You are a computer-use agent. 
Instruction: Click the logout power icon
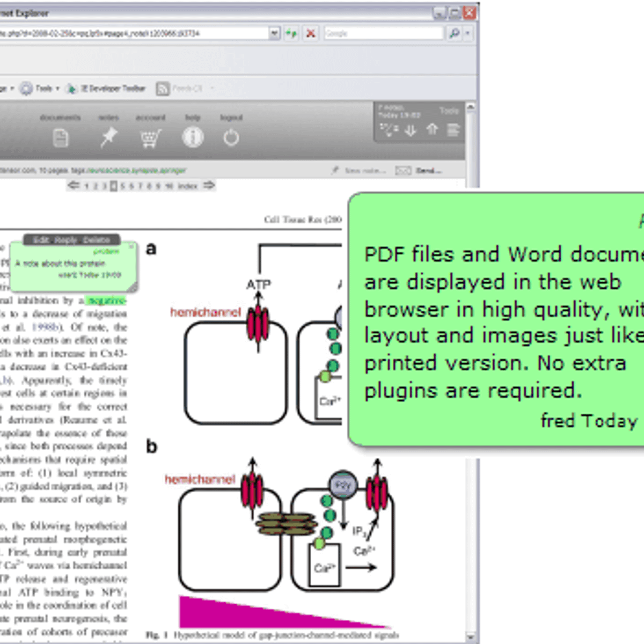[x=231, y=138]
